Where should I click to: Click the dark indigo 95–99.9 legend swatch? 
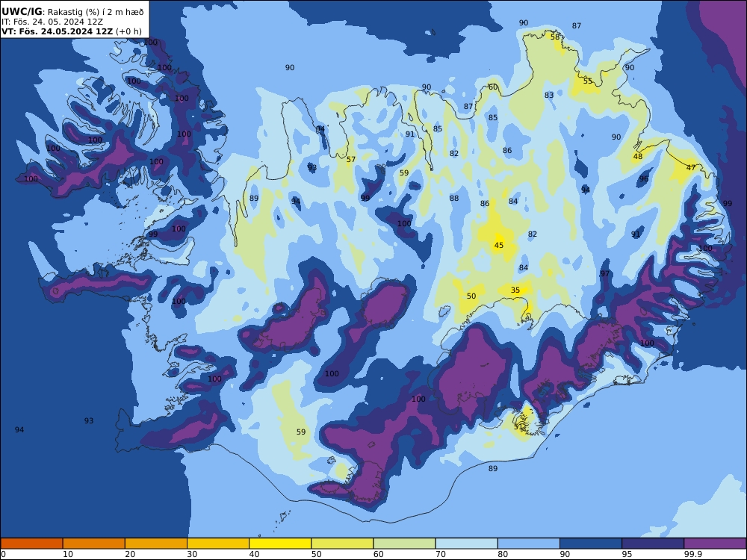point(653,544)
